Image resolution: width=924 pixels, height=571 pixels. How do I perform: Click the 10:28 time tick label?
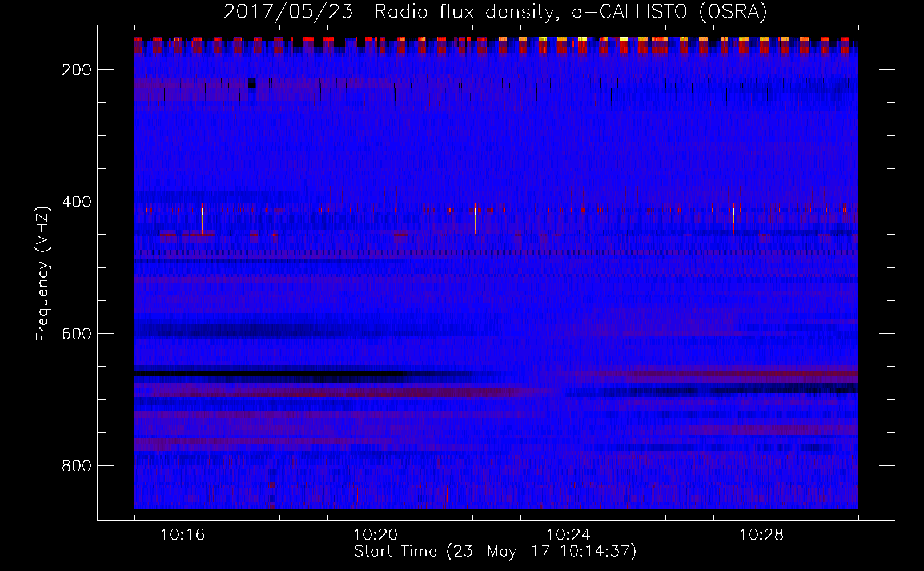762,535
